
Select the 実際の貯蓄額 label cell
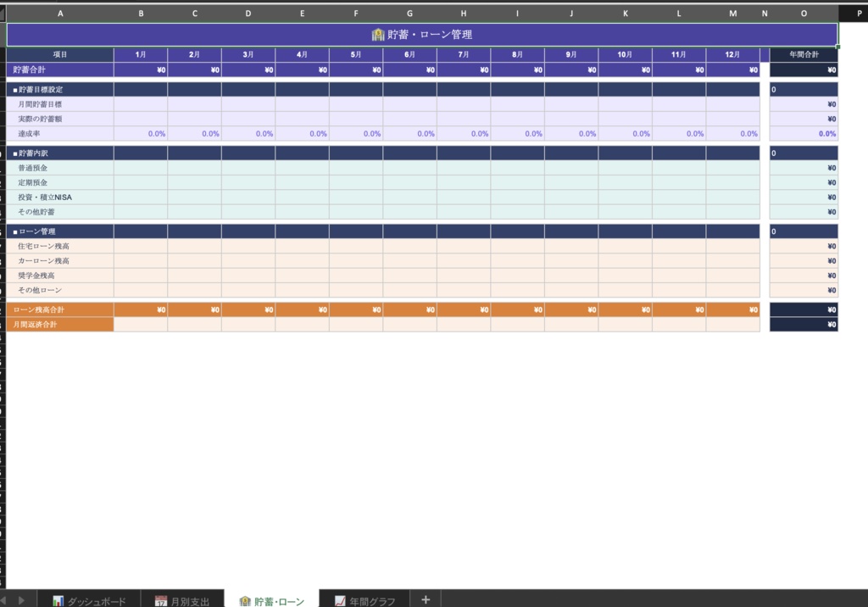[x=60, y=119]
